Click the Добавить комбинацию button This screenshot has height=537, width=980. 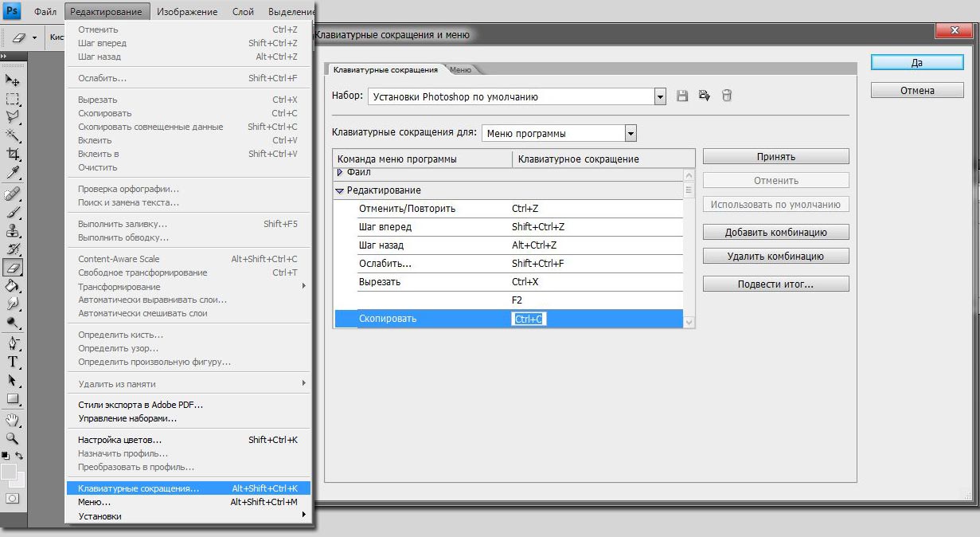775,231
